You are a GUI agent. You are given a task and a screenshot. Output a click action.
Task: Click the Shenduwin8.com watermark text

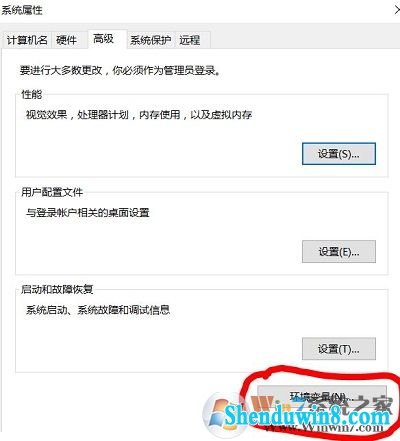click(x=307, y=415)
